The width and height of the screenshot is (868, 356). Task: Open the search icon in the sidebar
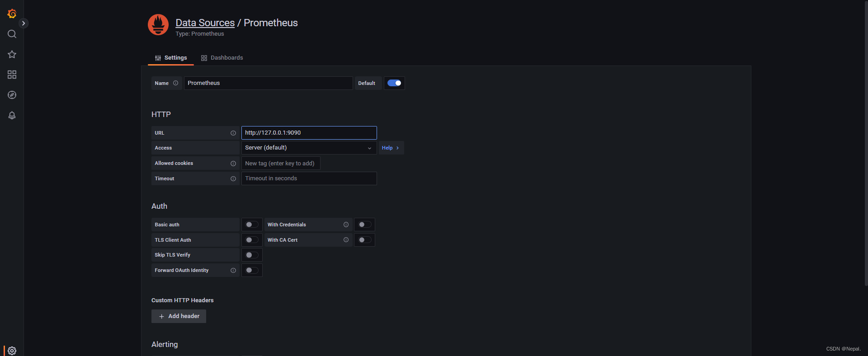click(12, 34)
